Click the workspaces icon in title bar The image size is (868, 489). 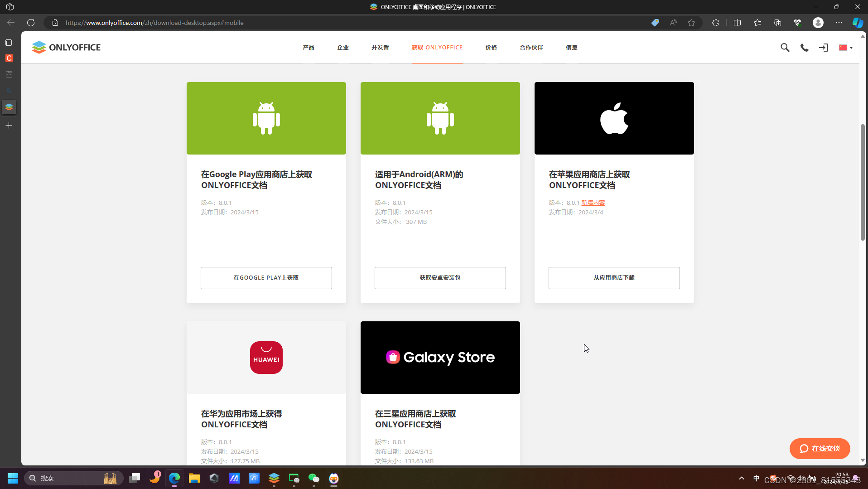10,7
